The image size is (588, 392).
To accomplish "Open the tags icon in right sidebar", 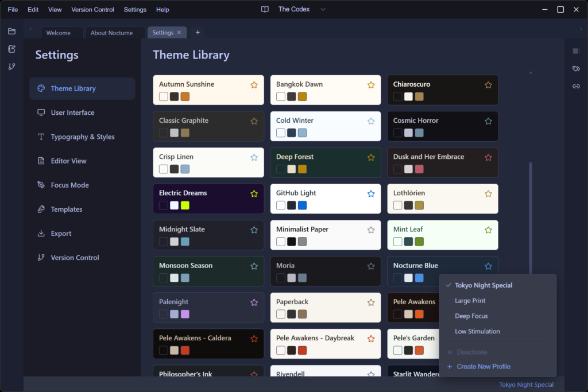I will pyautogui.click(x=576, y=69).
